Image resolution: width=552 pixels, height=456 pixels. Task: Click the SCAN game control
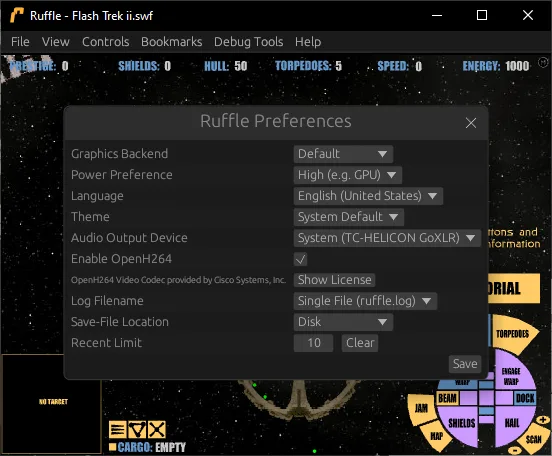pos(533,439)
